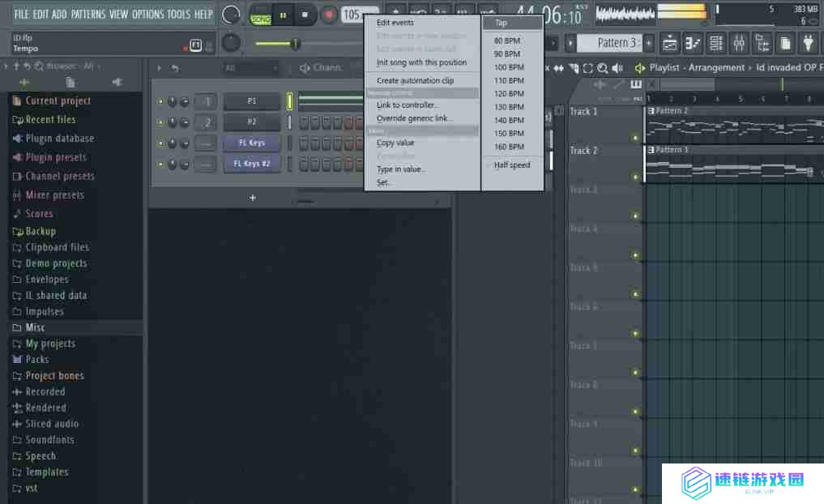Choose the Select tool in Playlist toolbar
The width and height of the screenshot is (824, 504).
tap(588, 68)
